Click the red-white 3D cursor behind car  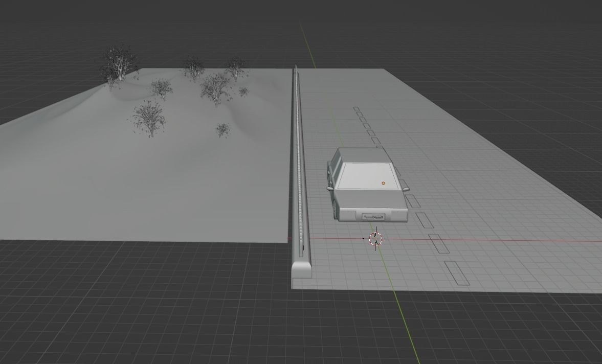pos(376,239)
